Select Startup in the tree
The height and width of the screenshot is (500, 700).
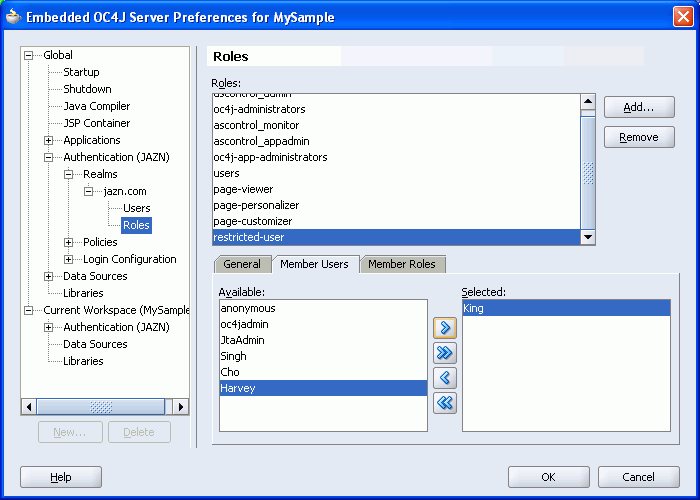coord(81,72)
